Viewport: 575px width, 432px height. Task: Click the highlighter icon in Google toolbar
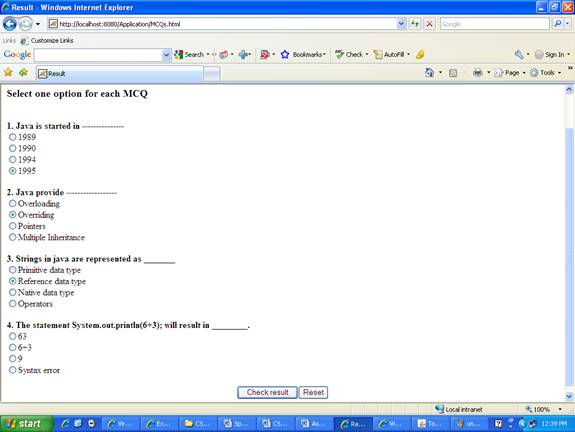coord(420,55)
